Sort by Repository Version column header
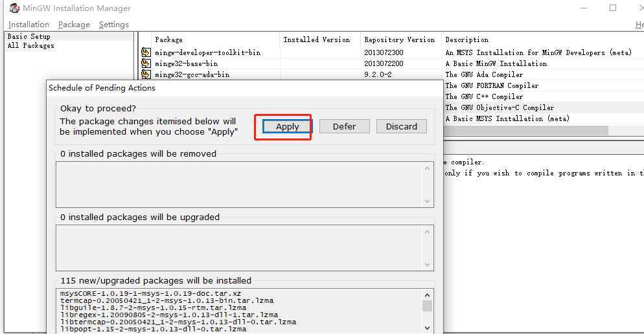Screen dimensions: 644x334 point(400,39)
